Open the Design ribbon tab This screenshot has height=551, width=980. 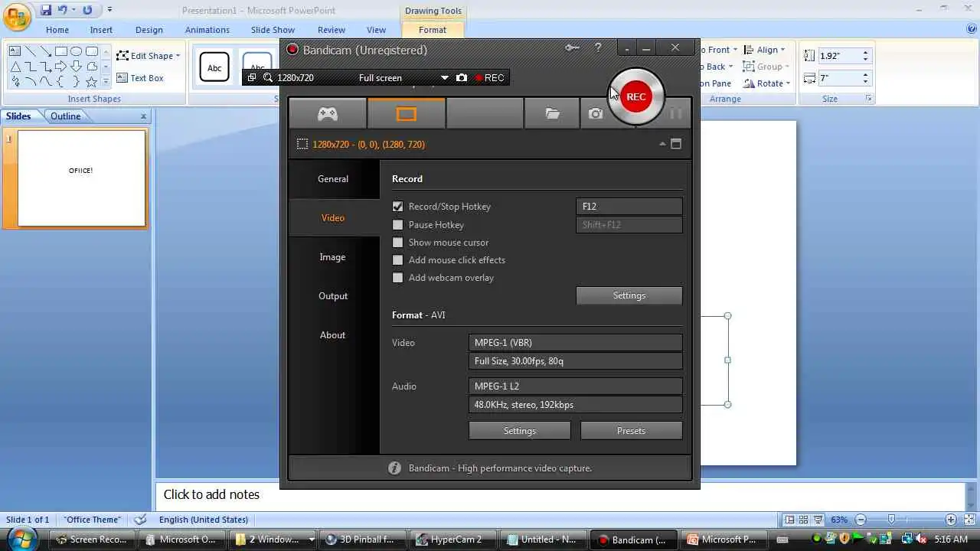(x=149, y=30)
